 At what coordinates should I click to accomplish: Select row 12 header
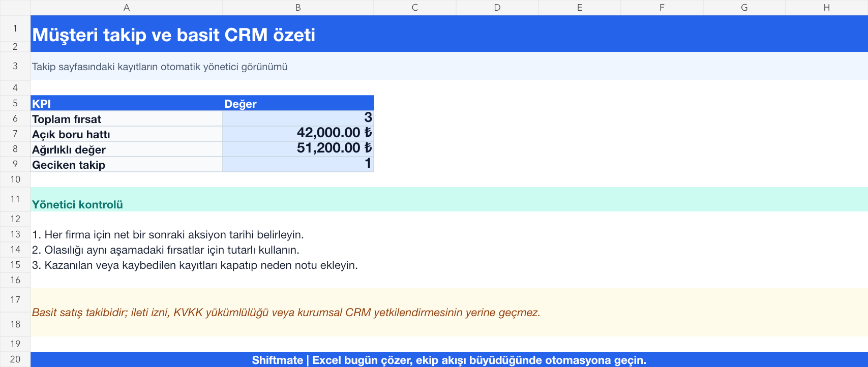(x=15, y=219)
